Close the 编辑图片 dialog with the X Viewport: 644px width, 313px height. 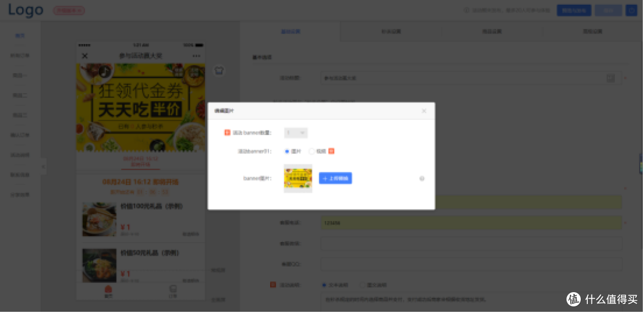click(424, 111)
